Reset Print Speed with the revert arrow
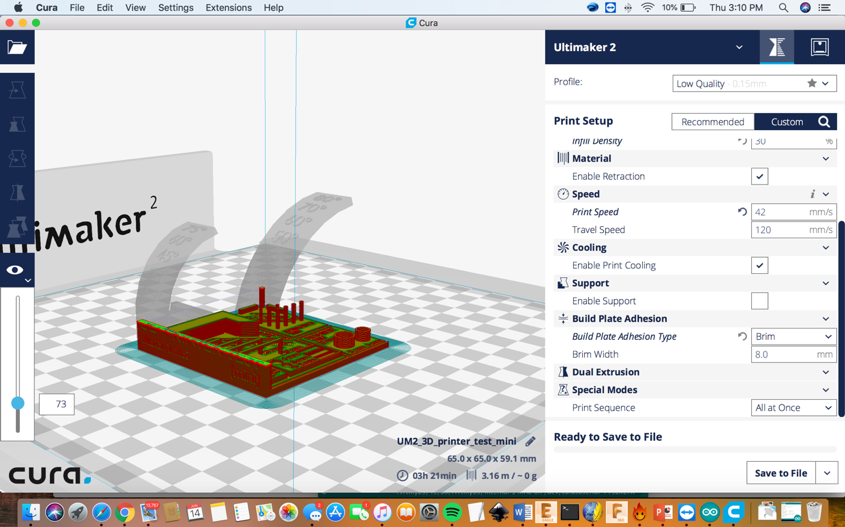 pos(742,212)
